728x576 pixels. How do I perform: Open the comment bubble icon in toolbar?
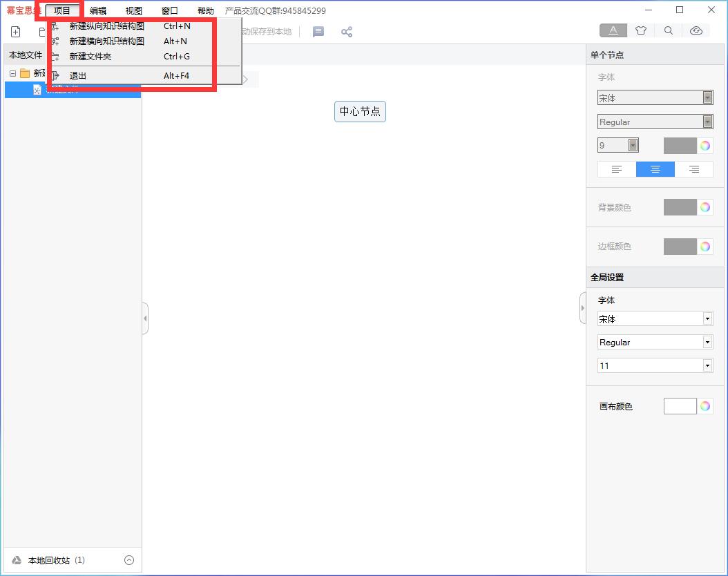318,32
